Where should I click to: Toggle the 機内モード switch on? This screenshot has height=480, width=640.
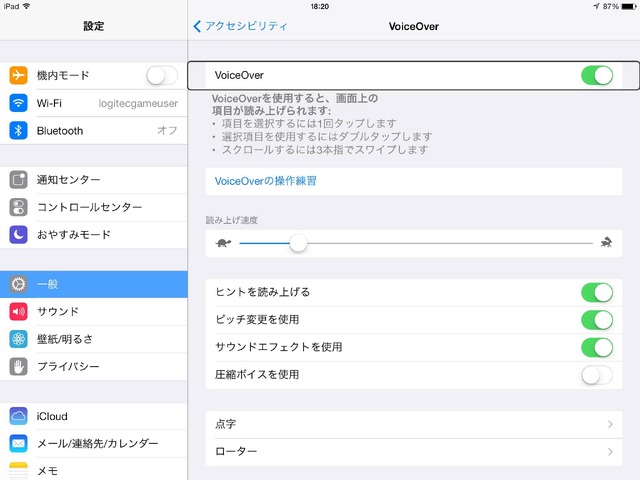(x=162, y=76)
